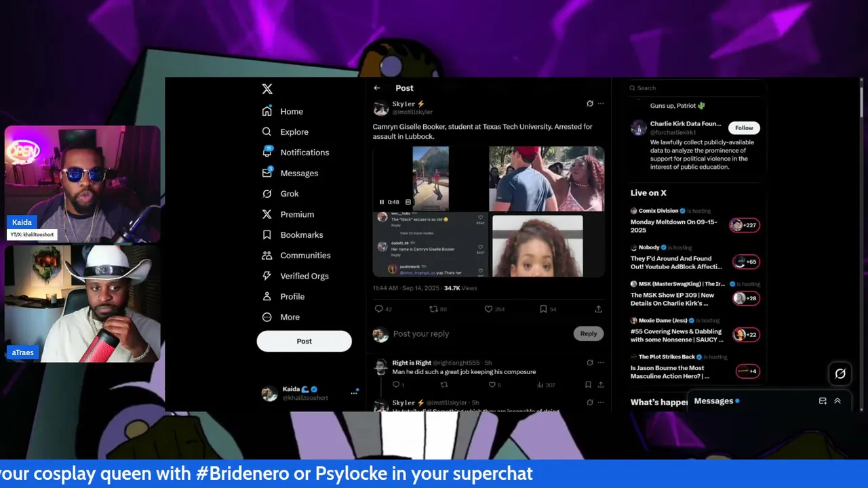This screenshot has height=488, width=868.
Task: Click Grok icon on Right is Right reply
Action: [590, 363]
